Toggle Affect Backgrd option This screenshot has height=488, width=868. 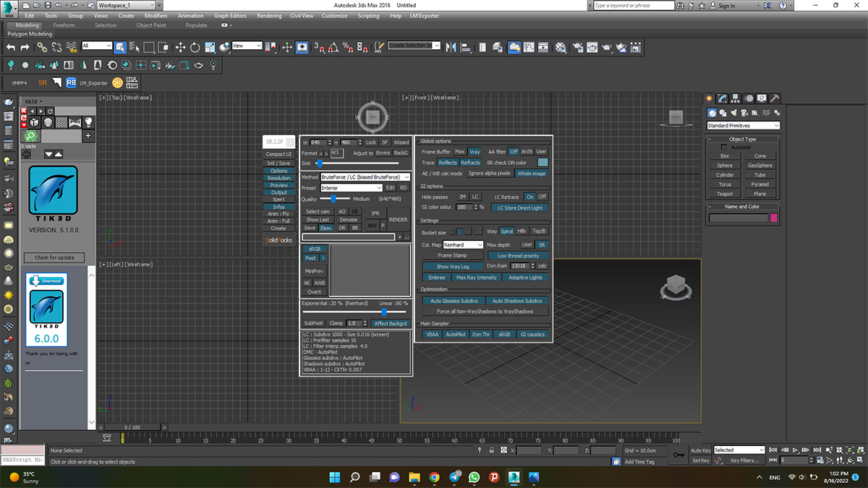point(391,323)
